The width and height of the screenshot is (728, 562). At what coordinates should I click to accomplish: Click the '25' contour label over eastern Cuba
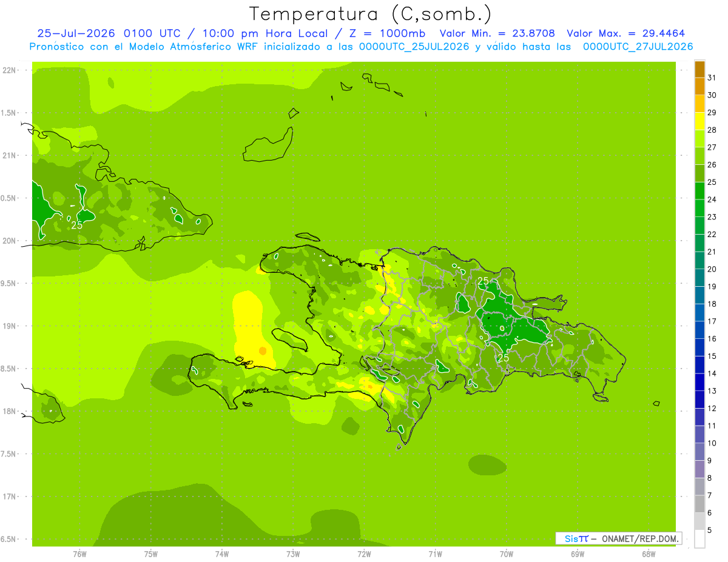pyautogui.click(x=77, y=225)
